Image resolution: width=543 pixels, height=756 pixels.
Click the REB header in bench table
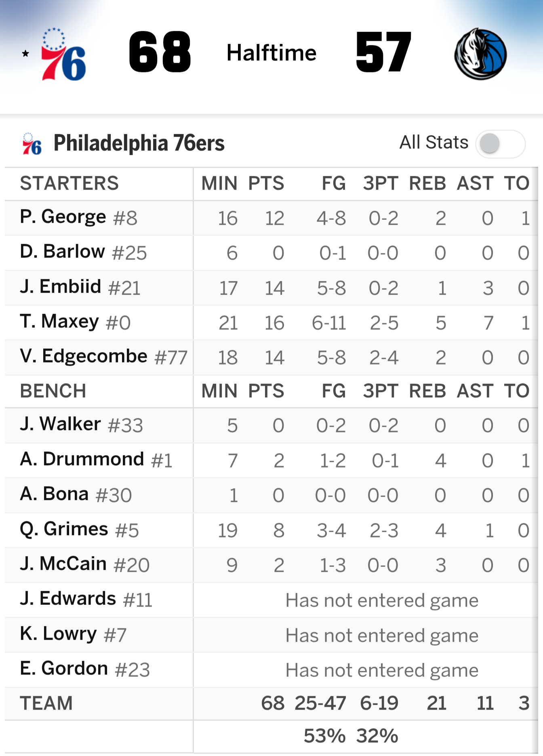pyautogui.click(x=427, y=391)
